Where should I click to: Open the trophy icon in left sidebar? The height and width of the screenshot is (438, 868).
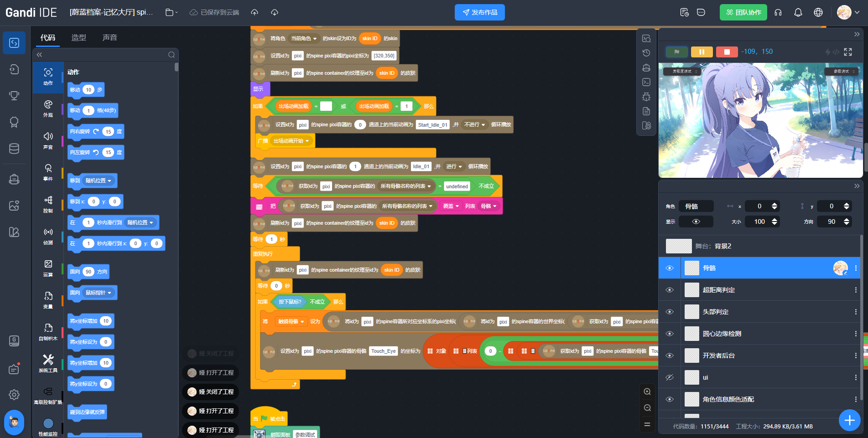[14, 95]
